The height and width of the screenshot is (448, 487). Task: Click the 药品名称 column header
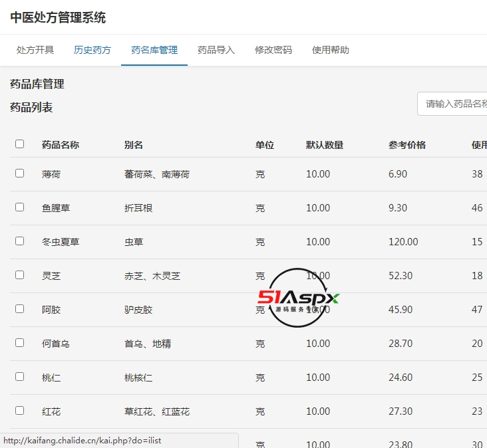(61, 145)
